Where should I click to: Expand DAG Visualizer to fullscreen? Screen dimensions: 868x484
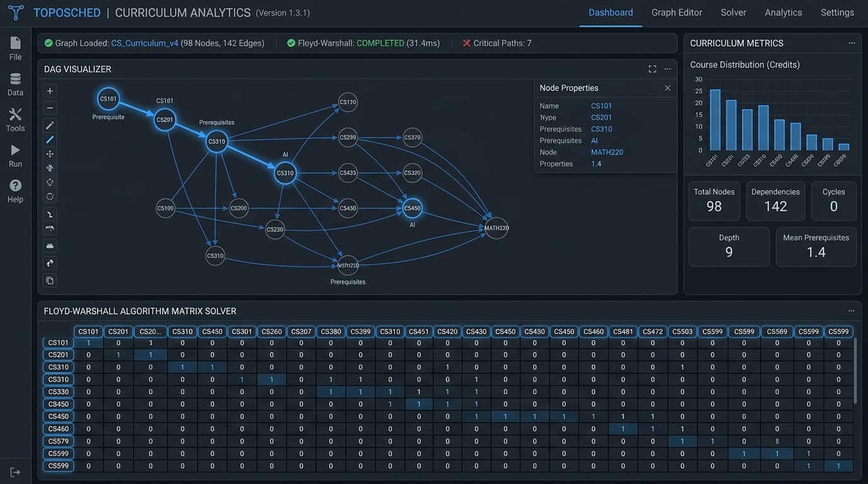(652, 69)
